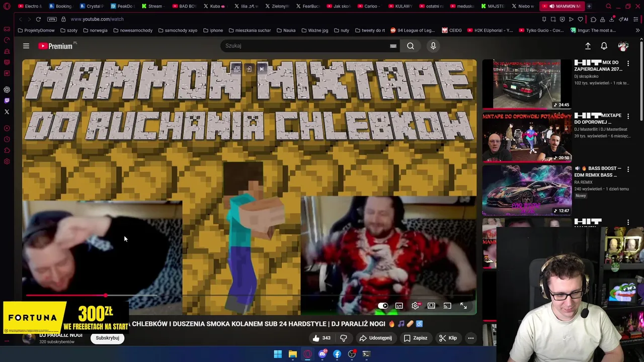644x362 pixels.
Task: Open more actions three-dot menu under the video
Action: coord(471,338)
